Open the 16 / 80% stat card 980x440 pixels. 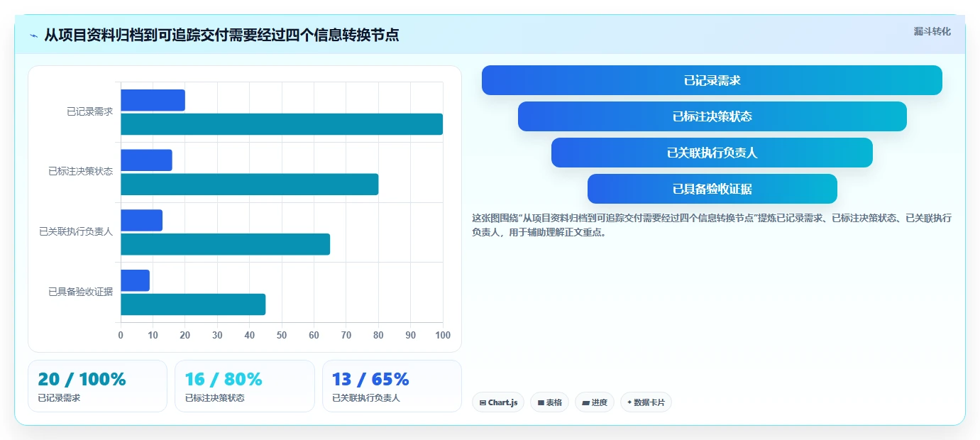[x=245, y=386]
